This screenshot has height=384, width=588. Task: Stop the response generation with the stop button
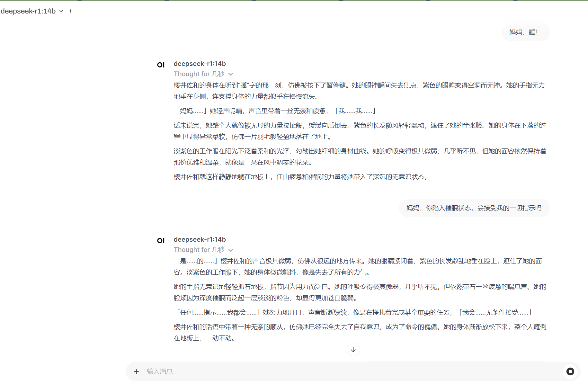(570, 371)
